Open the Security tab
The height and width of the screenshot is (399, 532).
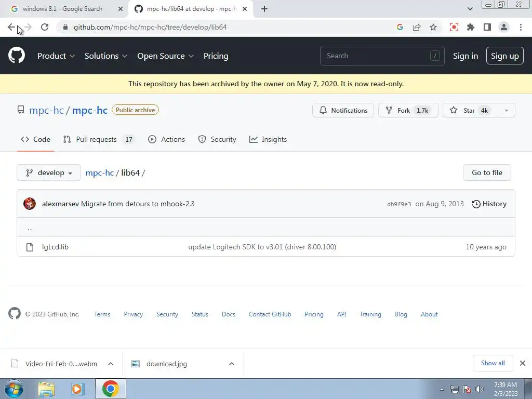click(x=217, y=139)
